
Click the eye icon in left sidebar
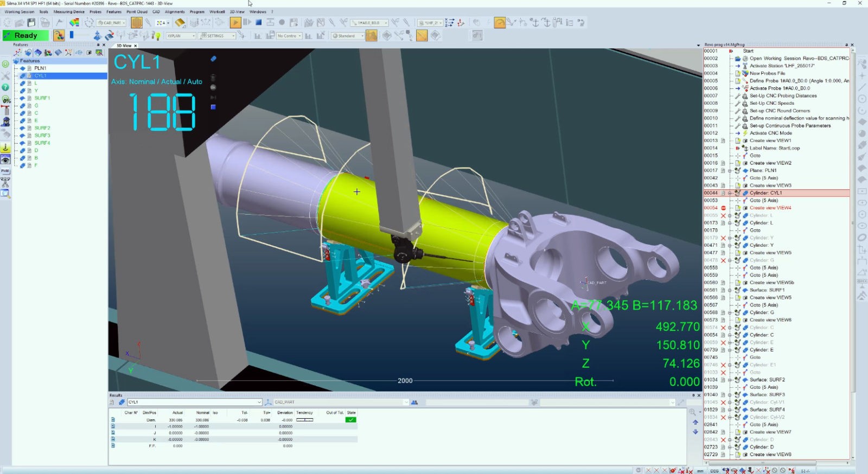click(x=5, y=159)
